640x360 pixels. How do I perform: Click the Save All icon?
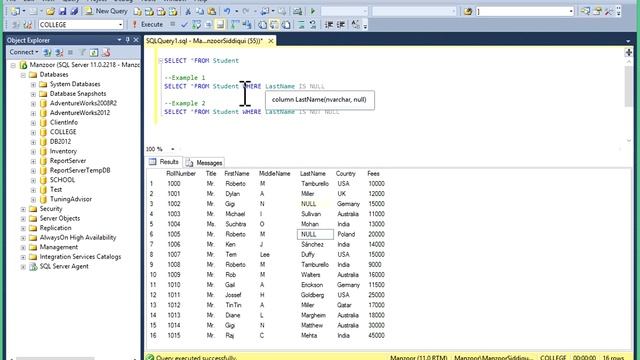74,11
